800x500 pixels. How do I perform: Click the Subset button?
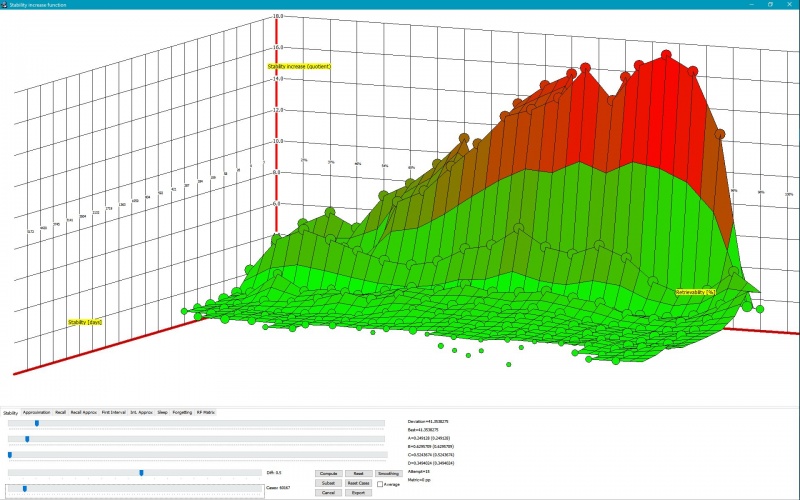328,483
